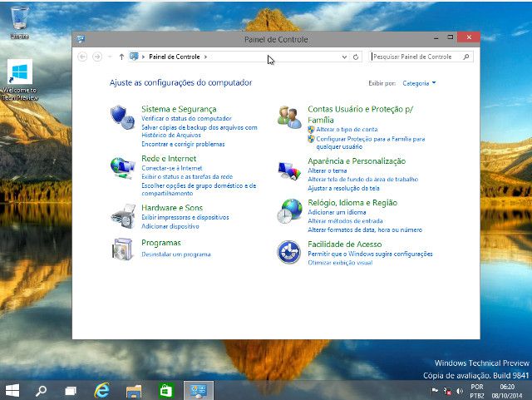The height and width of the screenshot is (400, 532).
Task: Open the Action Center flag tray icon
Action: coord(434,391)
